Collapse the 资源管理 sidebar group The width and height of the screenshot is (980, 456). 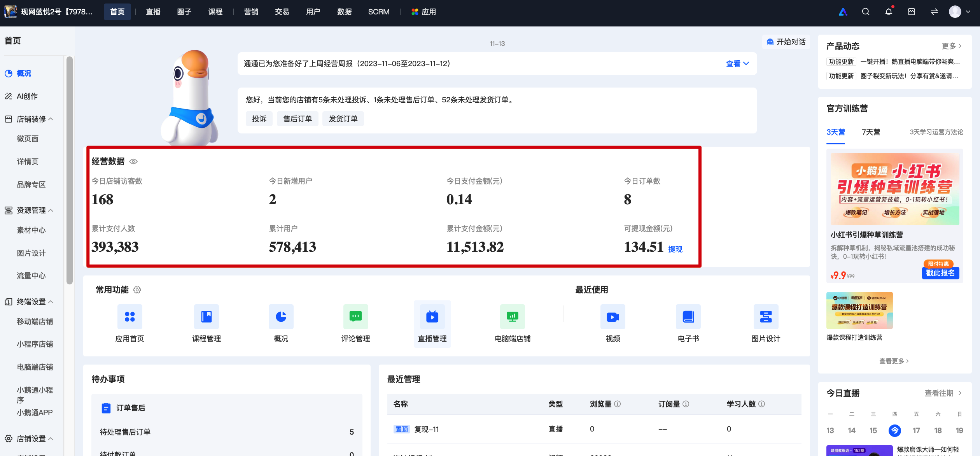pos(51,210)
